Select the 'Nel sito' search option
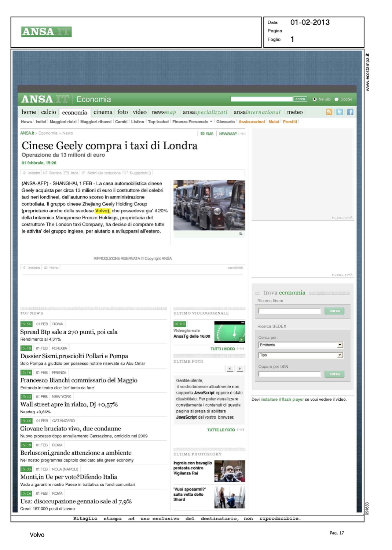 315,99
